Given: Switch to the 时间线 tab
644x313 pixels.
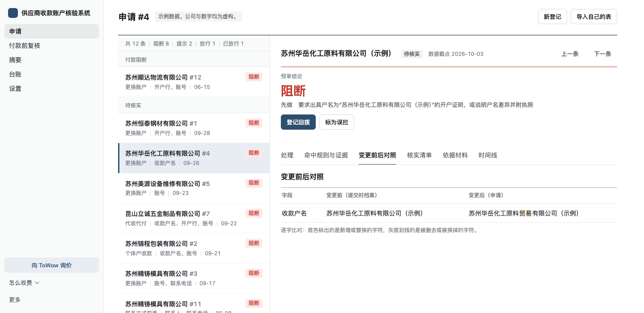Looking at the screenshot, I should point(488,155).
